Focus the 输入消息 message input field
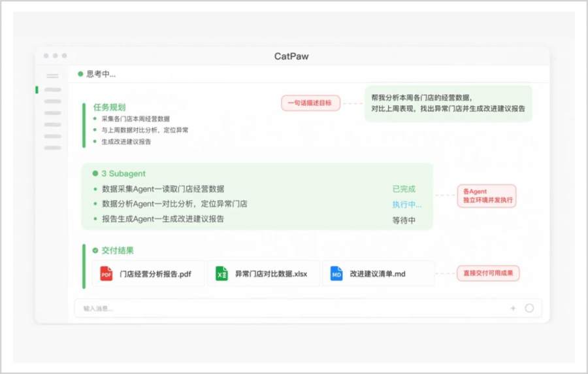The height and width of the screenshot is (374, 588). 293,309
